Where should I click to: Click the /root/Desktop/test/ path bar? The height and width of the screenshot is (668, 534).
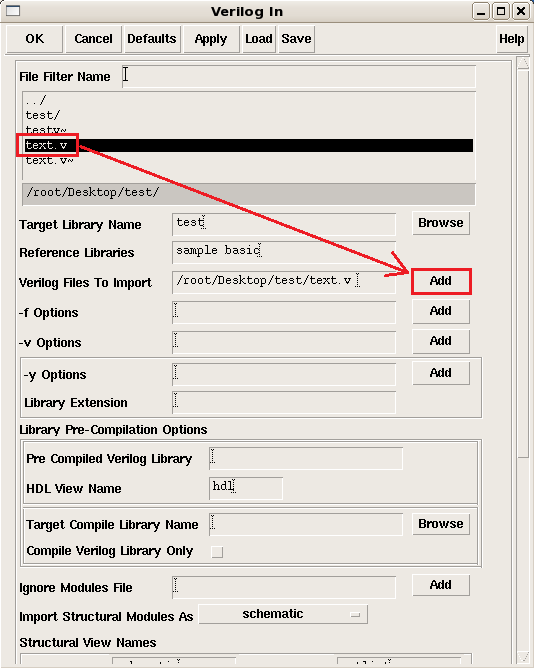[x=249, y=194]
